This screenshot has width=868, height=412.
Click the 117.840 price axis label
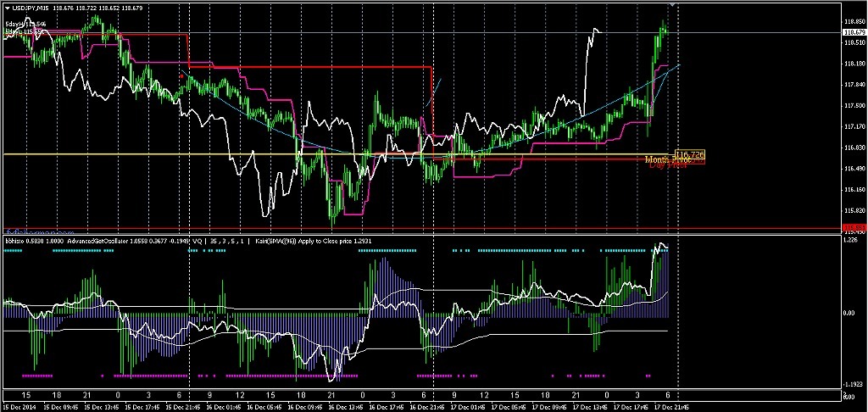point(854,85)
